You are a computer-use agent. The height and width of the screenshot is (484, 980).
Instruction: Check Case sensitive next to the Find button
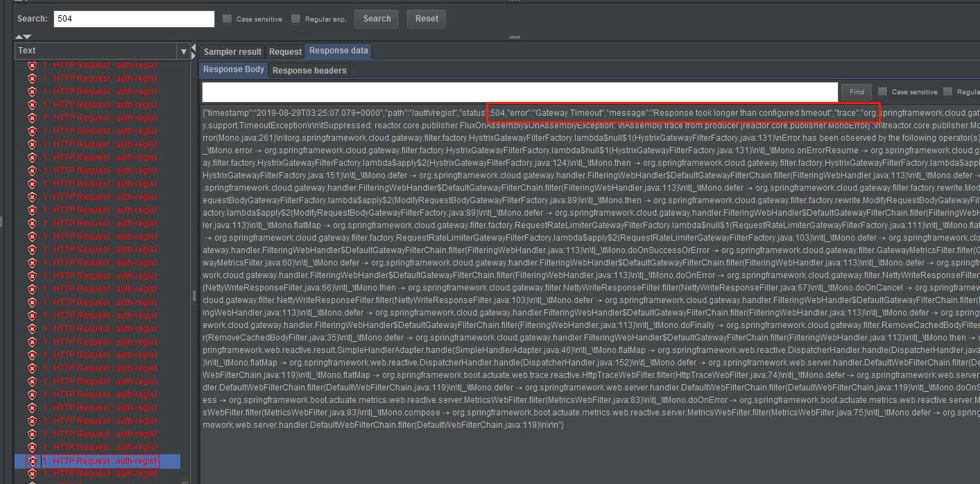click(882, 92)
